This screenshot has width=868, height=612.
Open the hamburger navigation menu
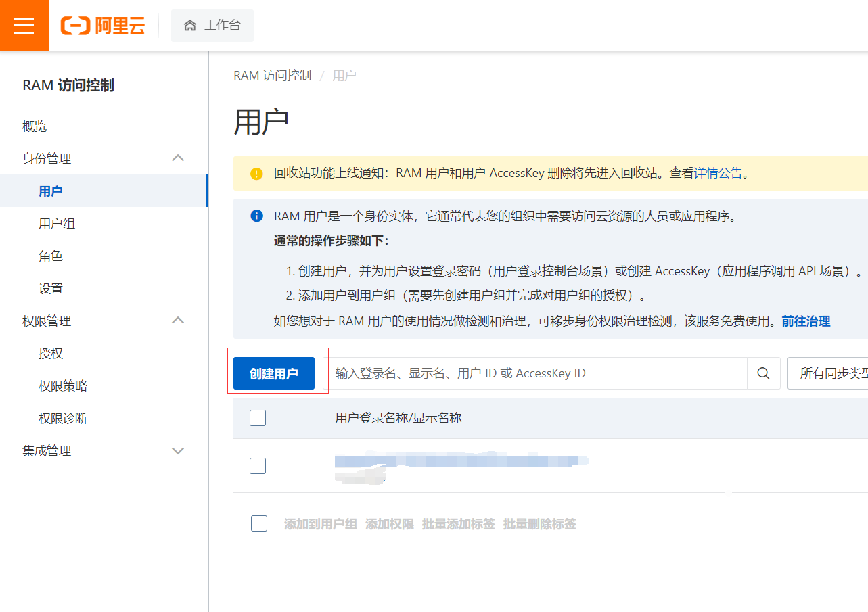(x=24, y=25)
